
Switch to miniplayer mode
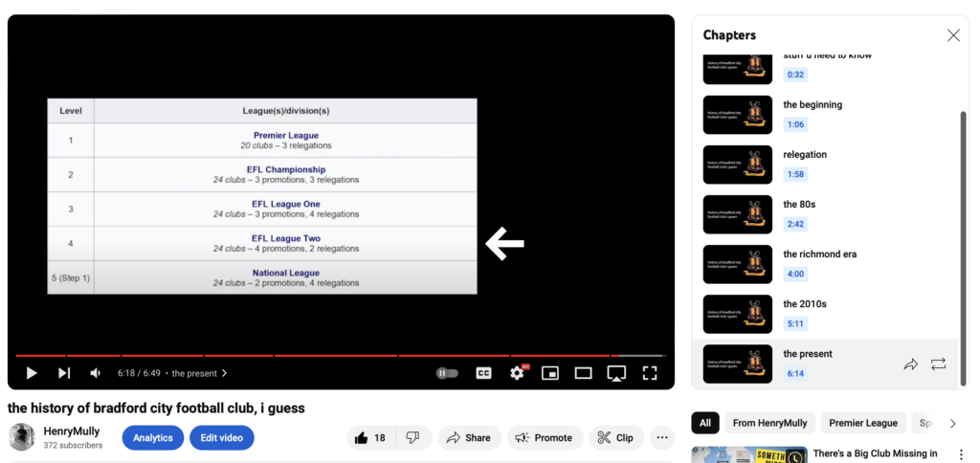(x=550, y=373)
